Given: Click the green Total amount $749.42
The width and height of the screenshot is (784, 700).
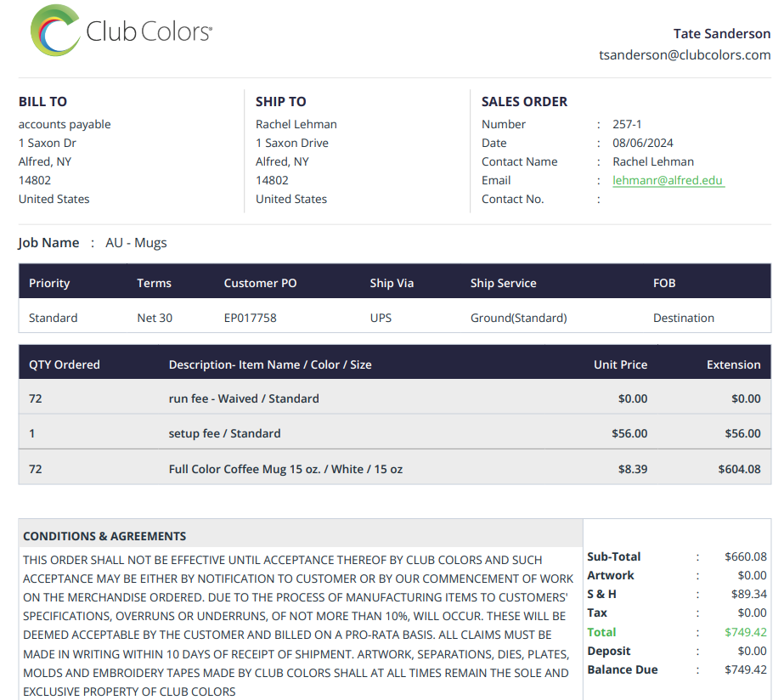Looking at the screenshot, I should [x=746, y=633].
